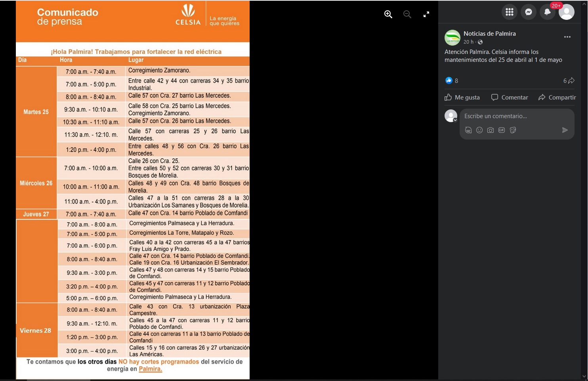Switch commenting identity via avatar dropdown

[x=451, y=116]
